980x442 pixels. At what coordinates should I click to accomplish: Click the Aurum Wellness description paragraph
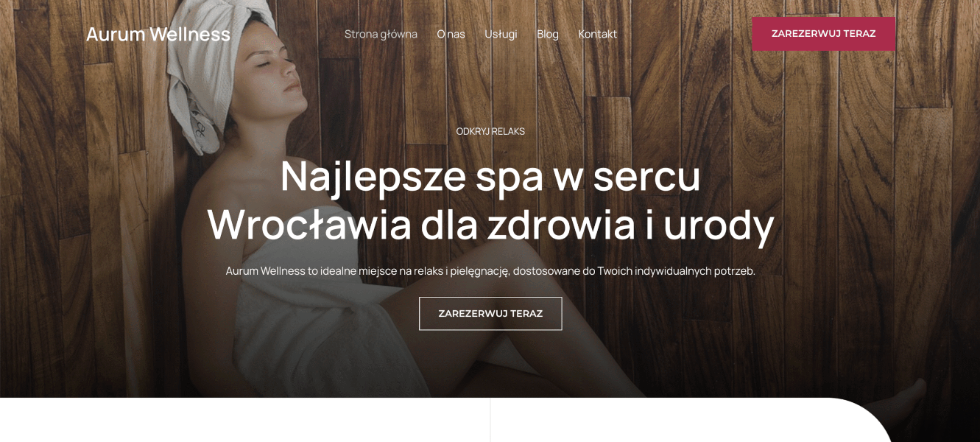[490, 271]
